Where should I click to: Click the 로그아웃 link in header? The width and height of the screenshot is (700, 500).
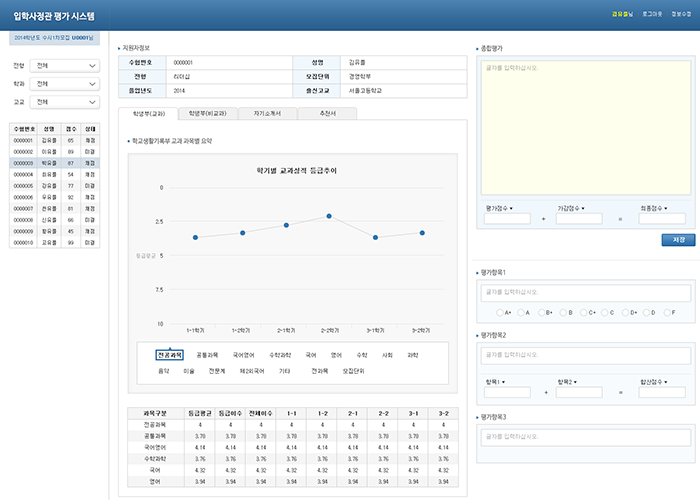click(x=652, y=14)
